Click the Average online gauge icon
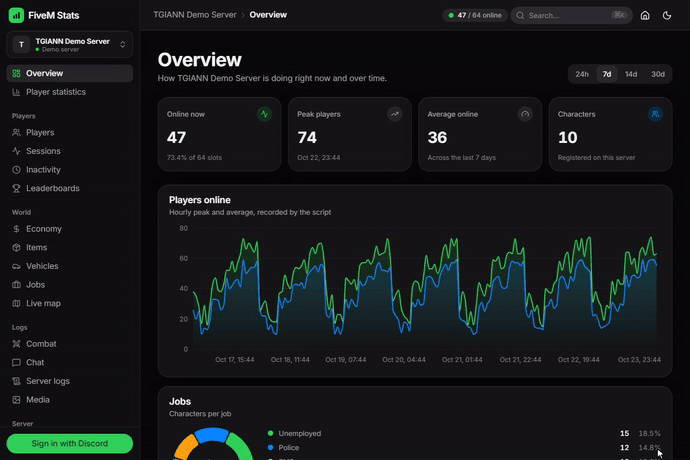The height and width of the screenshot is (460, 690). pyautogui.click(x=525, y=114)
